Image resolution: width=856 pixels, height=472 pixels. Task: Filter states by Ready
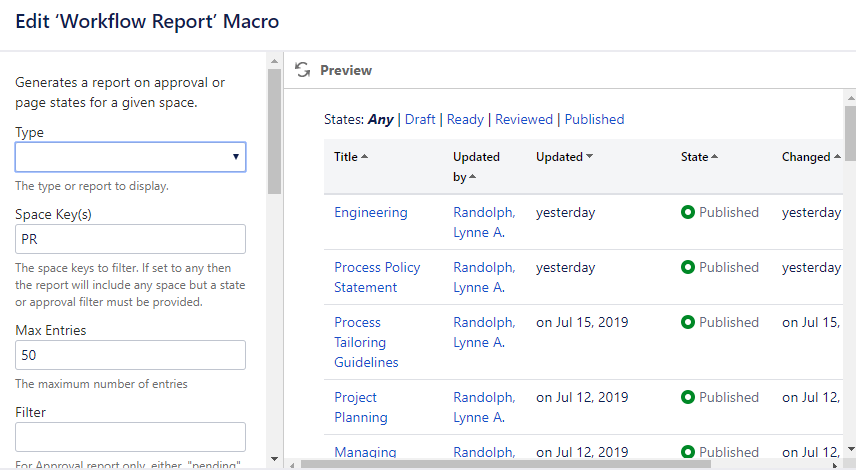pyautogui.click(x=465, y=119)
